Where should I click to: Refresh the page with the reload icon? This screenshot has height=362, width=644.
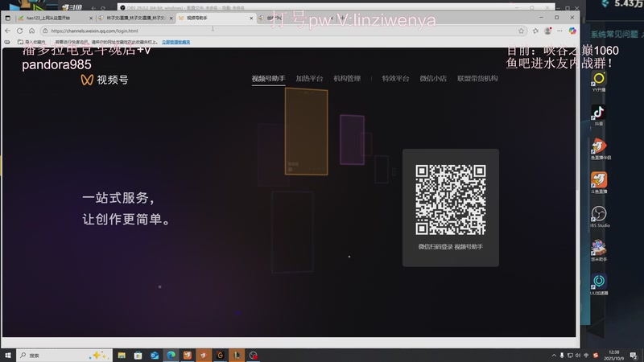(x=19, y=31)
